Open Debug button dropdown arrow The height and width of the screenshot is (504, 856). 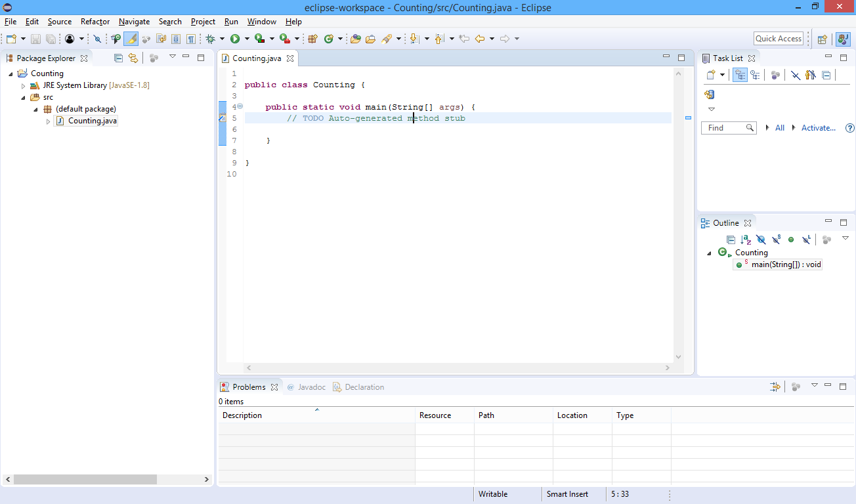coord(222,39)
